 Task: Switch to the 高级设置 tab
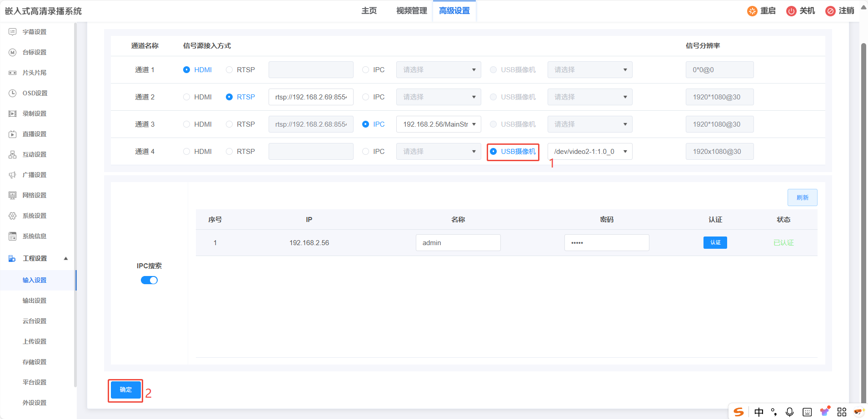click(x=454, y=10)
